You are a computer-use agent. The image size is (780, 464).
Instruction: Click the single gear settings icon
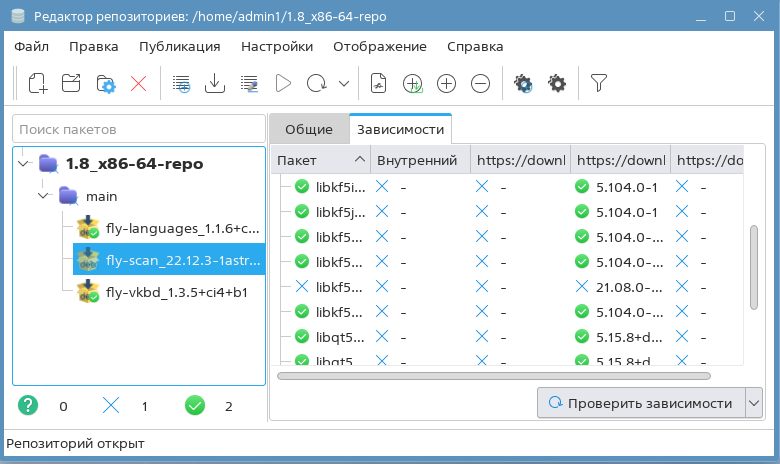coord(557,84)
